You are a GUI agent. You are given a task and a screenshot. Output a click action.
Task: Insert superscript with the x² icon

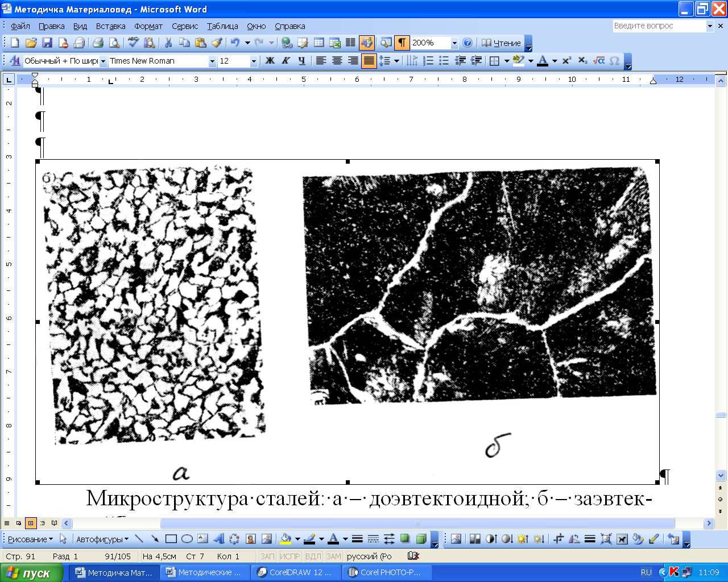click(x=566, y=61)
